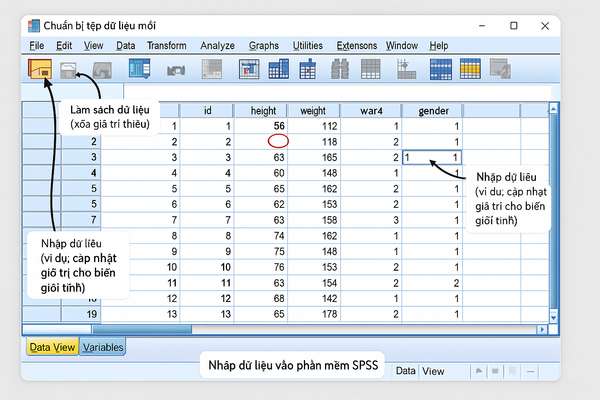Select the gender column header
Image resolution: width=600 pixels, height=400 pixels.
click(433, 111)
